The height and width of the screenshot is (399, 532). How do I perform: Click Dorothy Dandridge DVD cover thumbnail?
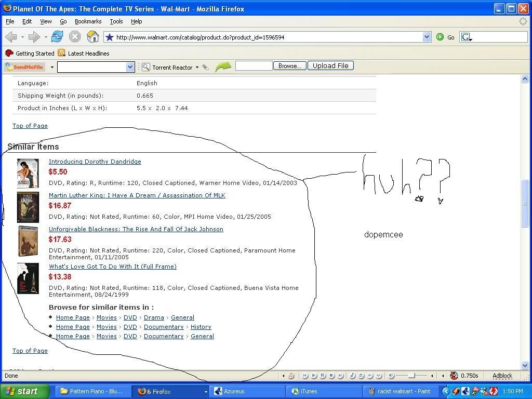click(28, 173)
